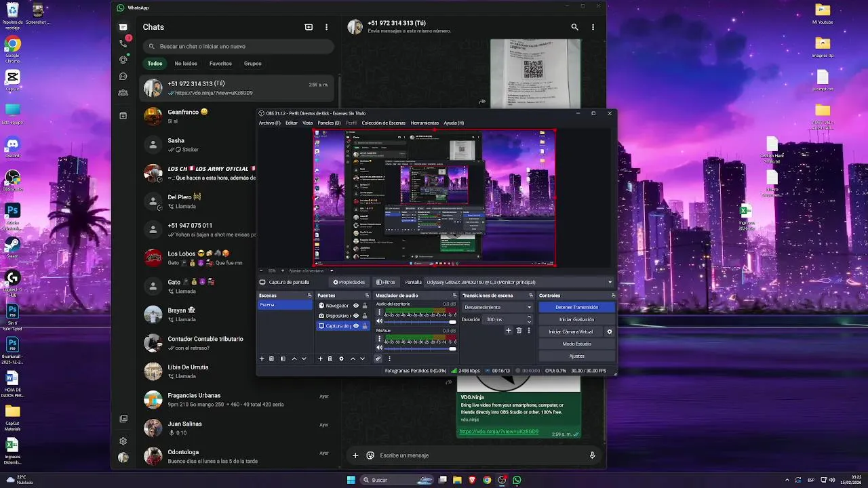
Task: Open Windows Start menu on taskbar
Action: click(x=351, y=480)
